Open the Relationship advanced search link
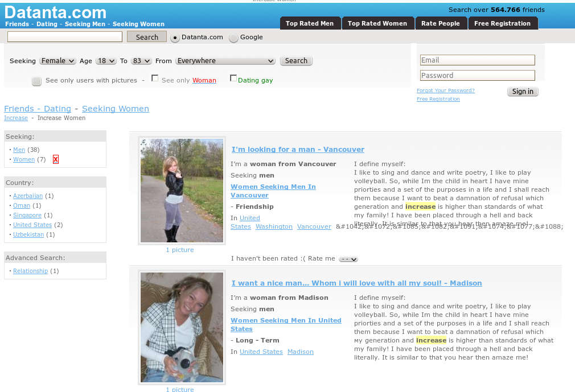The height and width of the screenshot is (392, 575). (30, 271)
